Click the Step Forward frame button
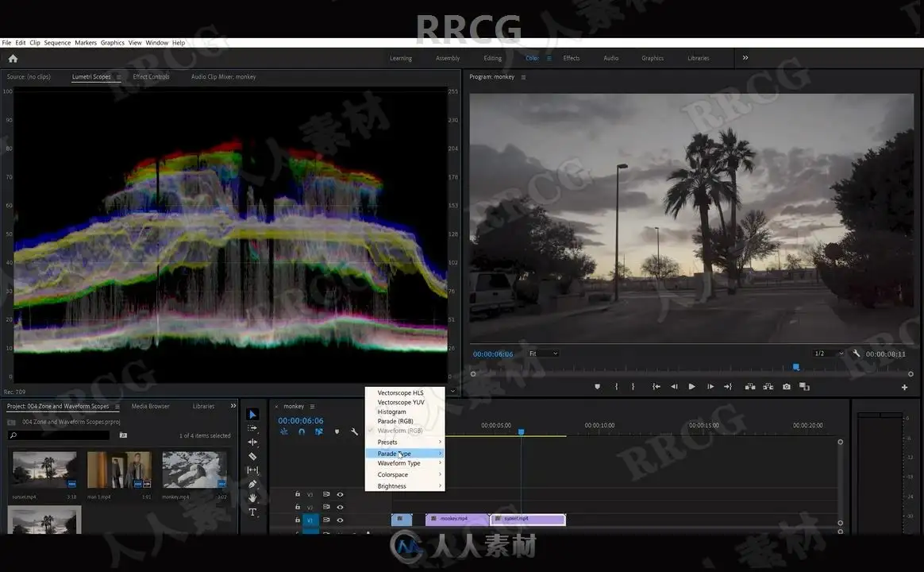The width and height of the screenshot is (924, 572). coord(710,387)
